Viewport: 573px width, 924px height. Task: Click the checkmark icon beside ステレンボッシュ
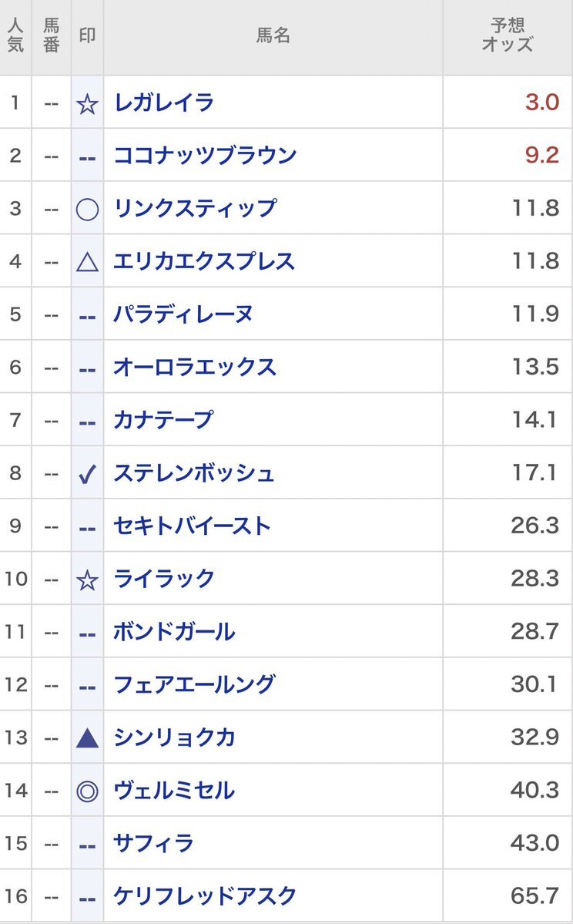tap(88, 473)
